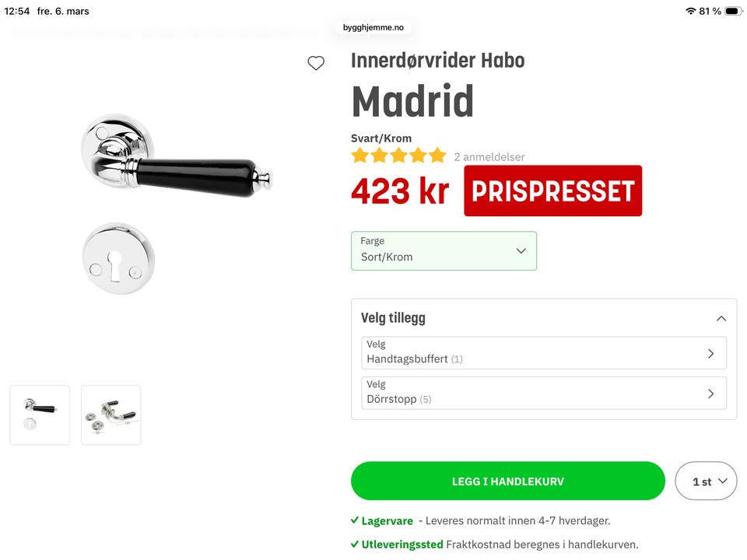The image size is (747, 560).
Task: Click the Lagervare stock status text
Action: coord(387,521)
